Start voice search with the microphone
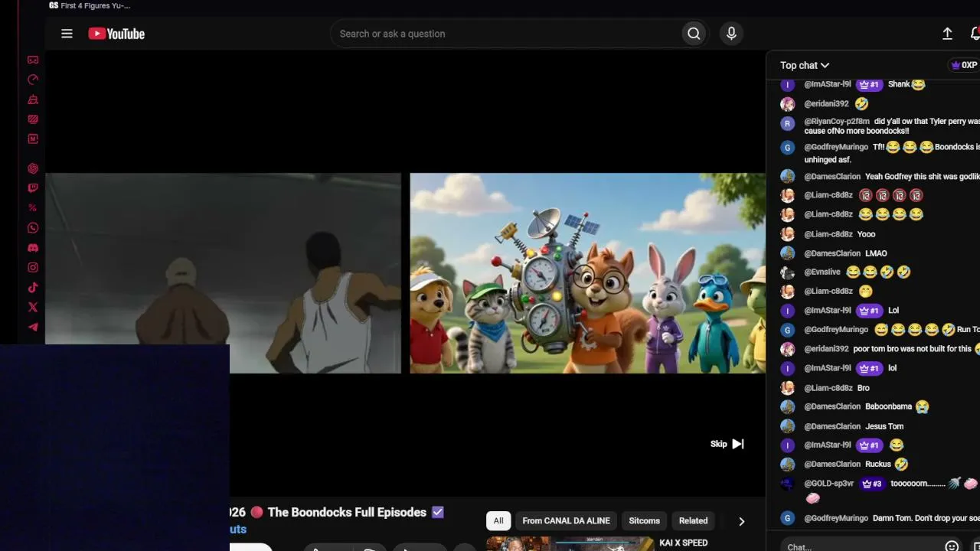980x551 pixels. [731, 34]
